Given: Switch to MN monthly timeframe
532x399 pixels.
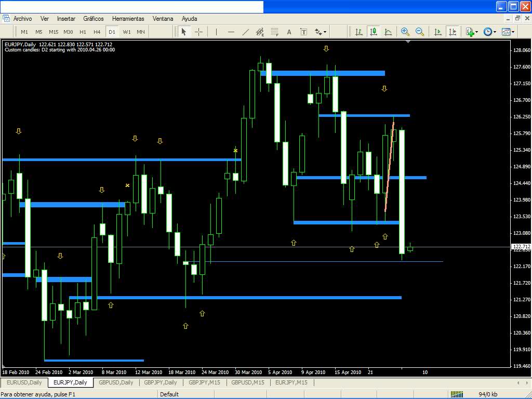Looking at the screenshot, I should coord(141,32).
